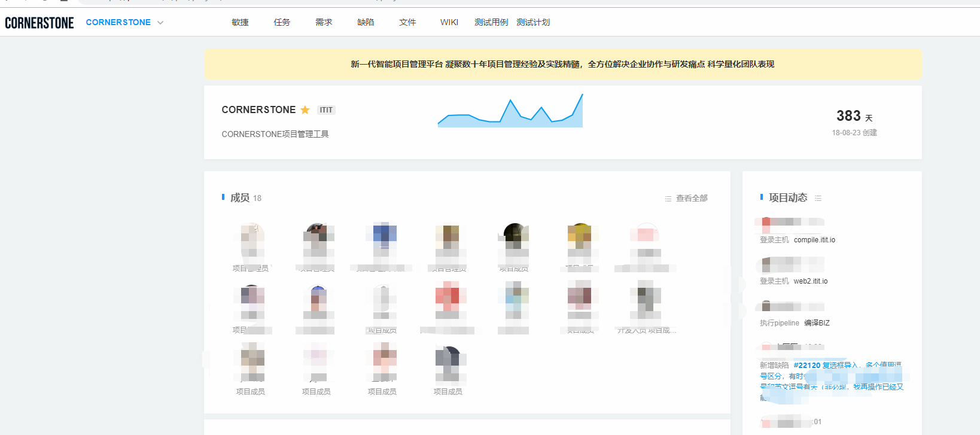
Task: Open the web2.itit.io activity entry
Action: pyautogui.click(x=811, y=281)
